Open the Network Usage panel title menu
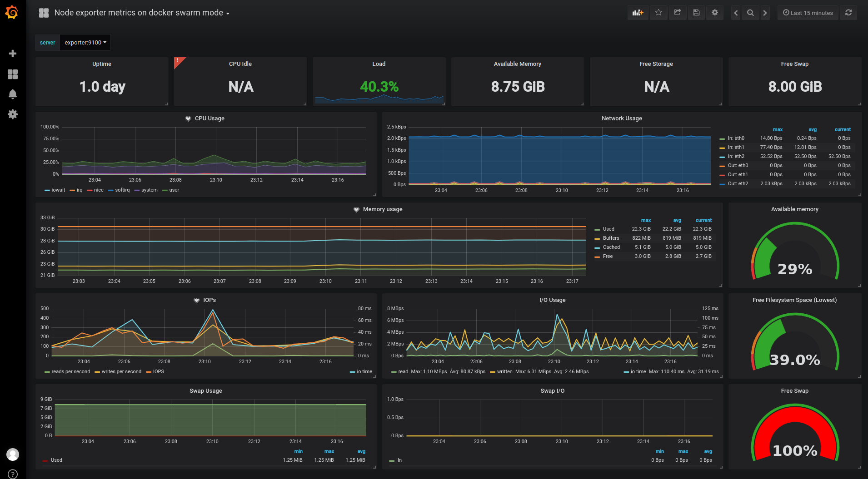 pos(622,119)
